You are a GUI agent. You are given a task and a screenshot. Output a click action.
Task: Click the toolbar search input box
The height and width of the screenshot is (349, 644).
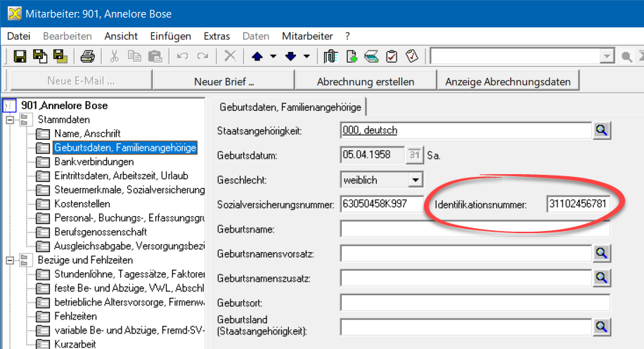(x=515, y=57)
